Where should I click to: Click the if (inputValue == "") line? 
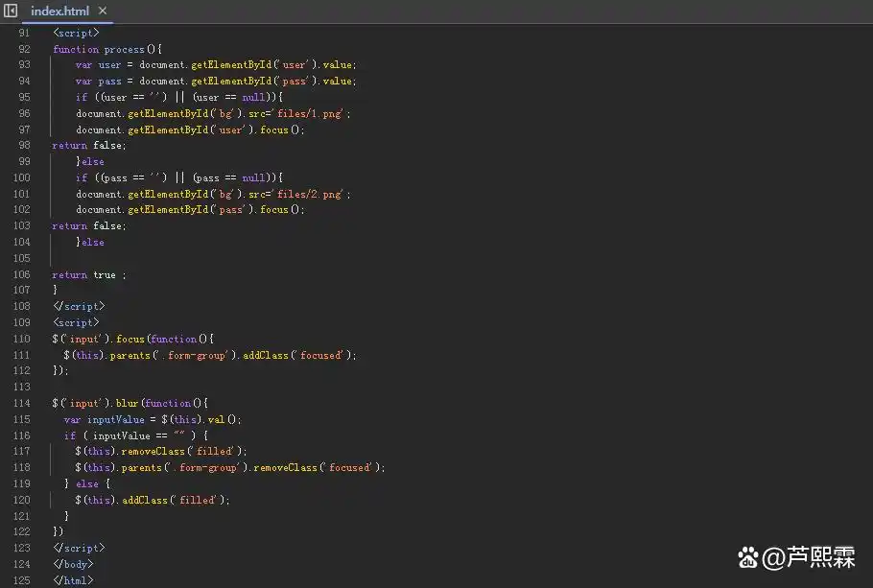click(x=136, y=436)
